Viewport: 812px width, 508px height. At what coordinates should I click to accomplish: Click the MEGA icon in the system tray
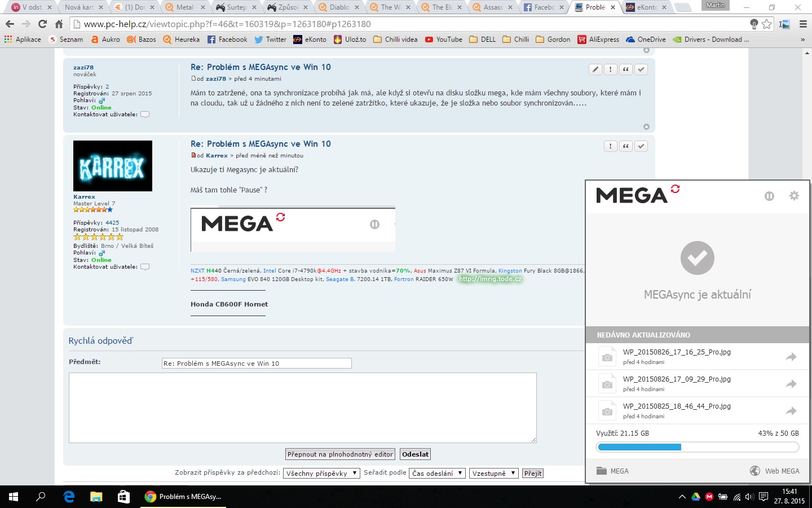pos(709,497)
